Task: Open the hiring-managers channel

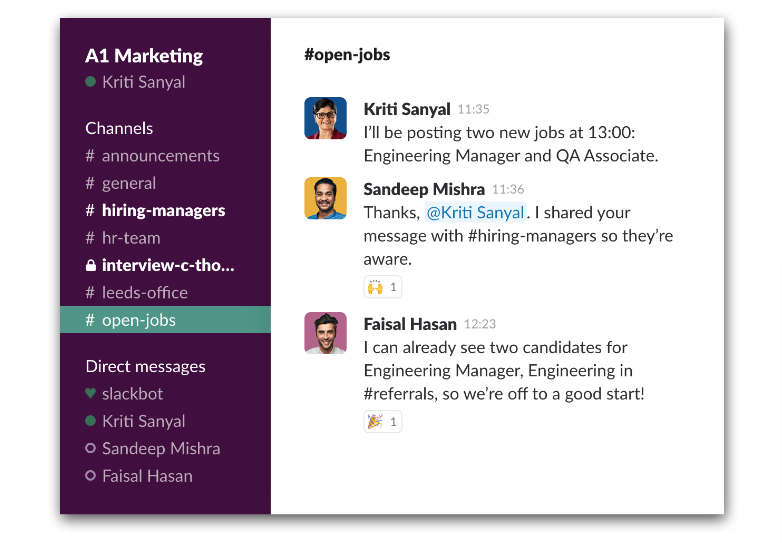Action: click(x=163, y=211)
